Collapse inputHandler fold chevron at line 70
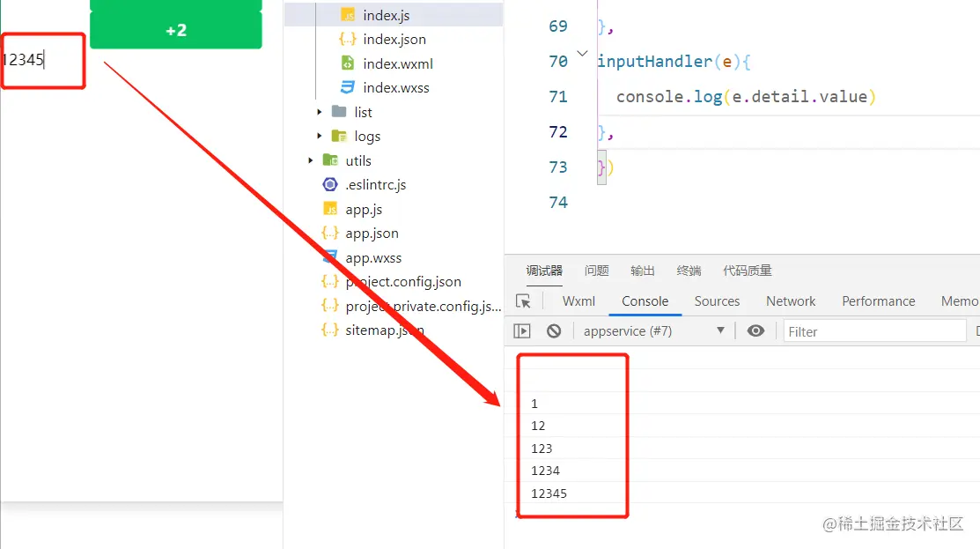Viewport: 980px width, 549px height. tap(582, 54)
